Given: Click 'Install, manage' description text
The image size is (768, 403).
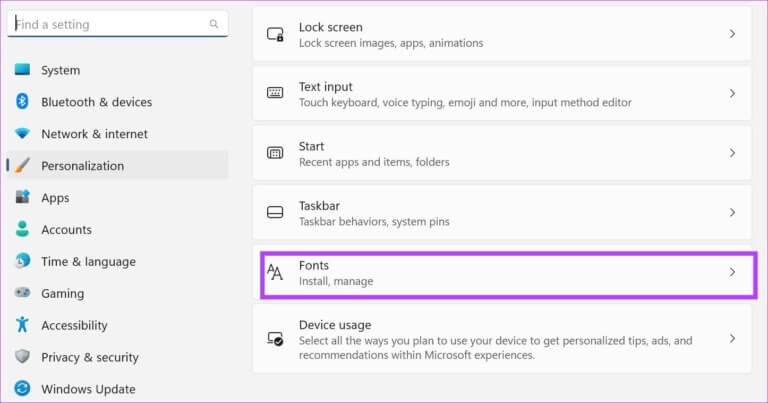Looking at the screenshot, I should pos(336,281).
